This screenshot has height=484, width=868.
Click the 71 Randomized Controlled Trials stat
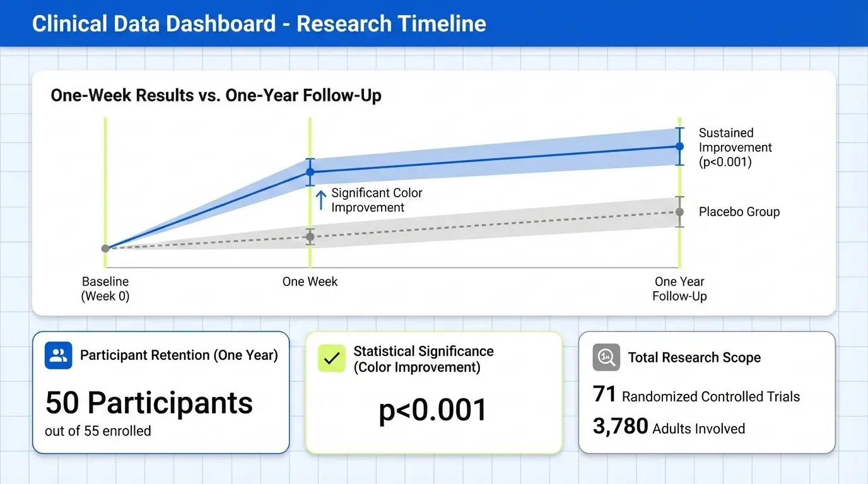tap(696, 395)
